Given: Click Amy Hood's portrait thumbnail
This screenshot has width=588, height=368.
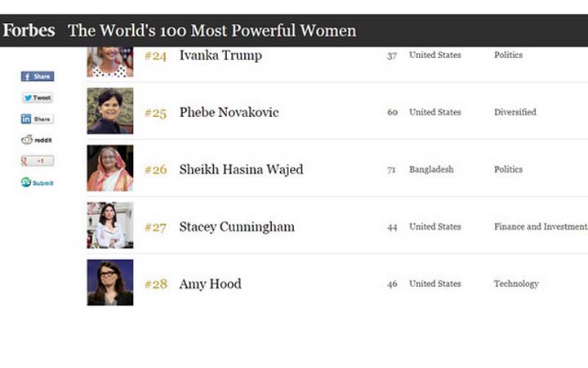Looking at the screenshot, I should pyautogui.click(x=110, y=283).
